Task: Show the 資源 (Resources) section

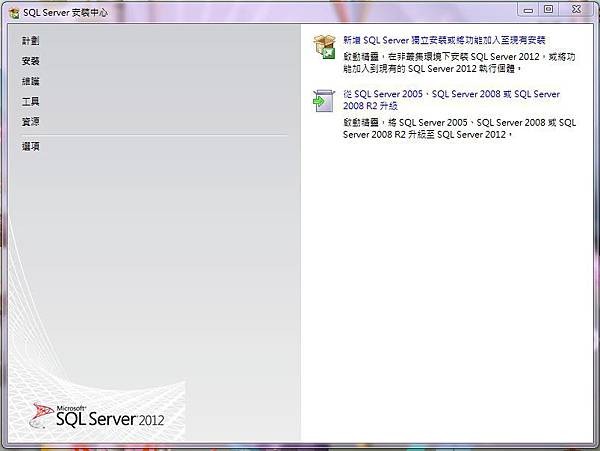Action: click(31, 122)
